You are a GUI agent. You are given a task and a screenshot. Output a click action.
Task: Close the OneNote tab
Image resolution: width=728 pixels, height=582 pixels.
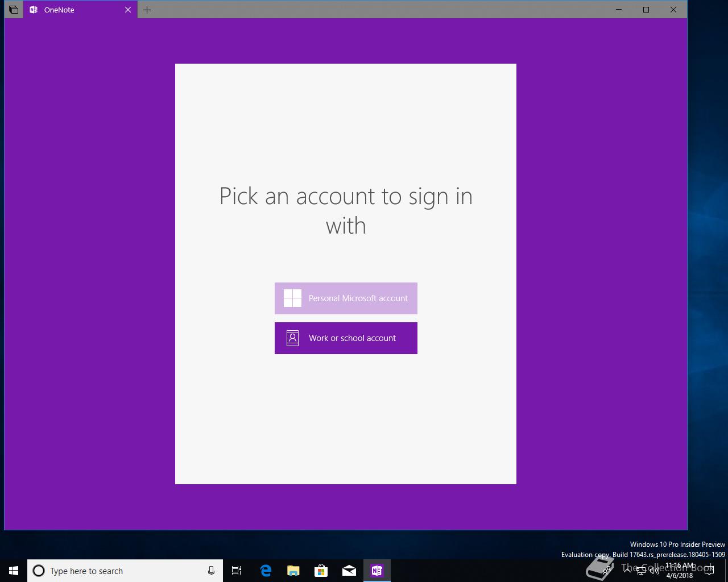(x=128, y=10)
